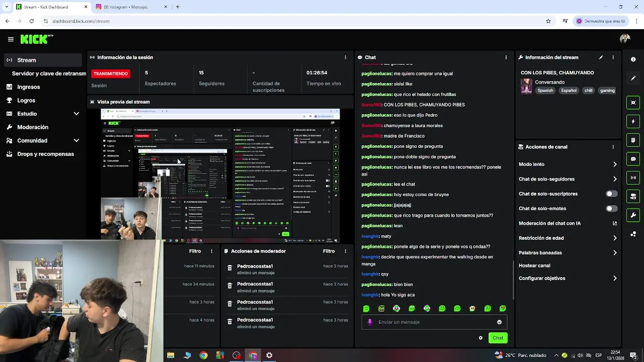Open the browser tab list dropdown
Screen dimensions: 644x362
(x=7, y=7)
